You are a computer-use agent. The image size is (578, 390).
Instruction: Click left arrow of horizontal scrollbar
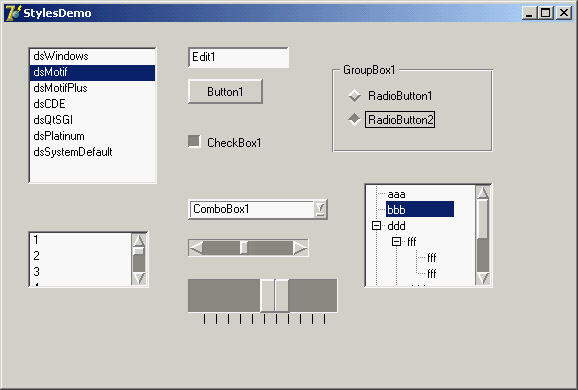(x=196, y=248)
